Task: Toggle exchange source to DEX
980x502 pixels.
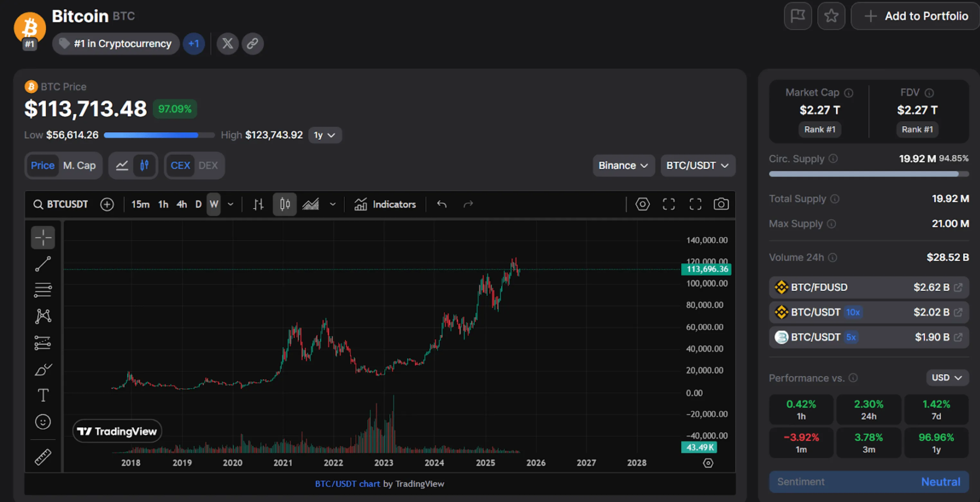Action: [x=208, y=166]
